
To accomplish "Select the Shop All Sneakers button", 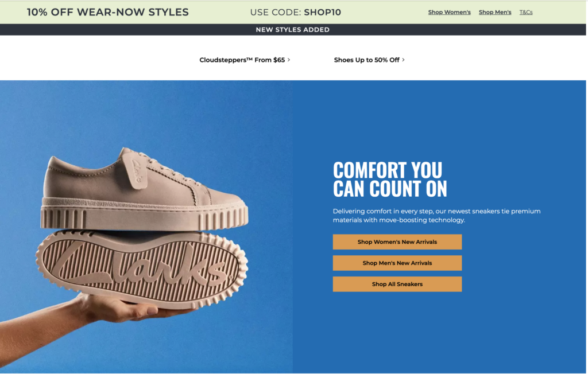I will pyautogui.click(x=397, y=284).
